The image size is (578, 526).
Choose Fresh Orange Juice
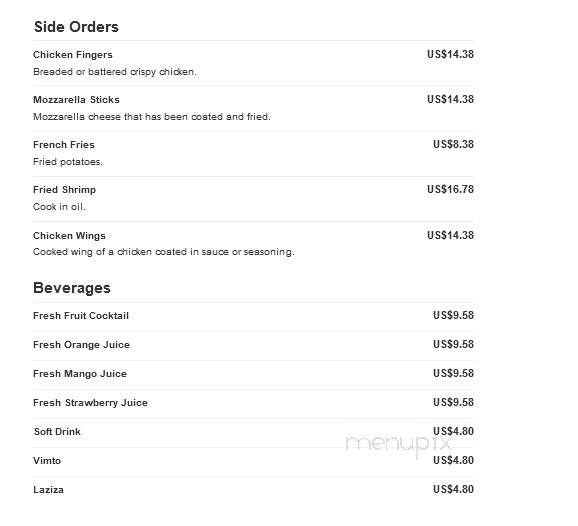click(x=253, y=345)
